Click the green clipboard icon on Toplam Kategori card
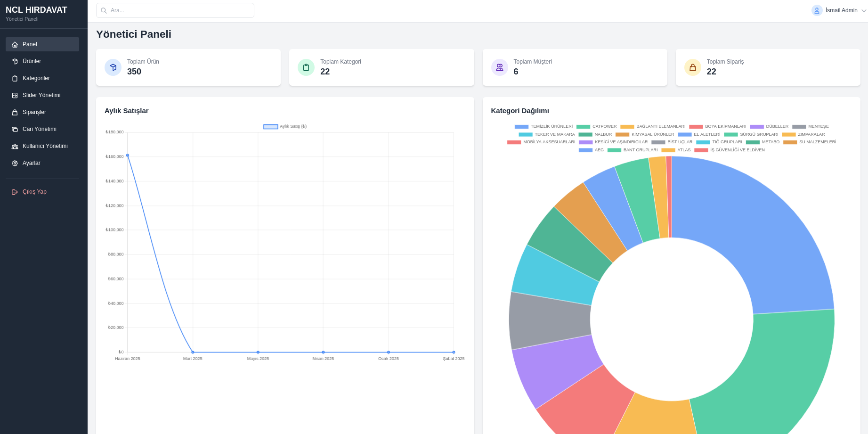868x434 pixels. coord(306,67)
